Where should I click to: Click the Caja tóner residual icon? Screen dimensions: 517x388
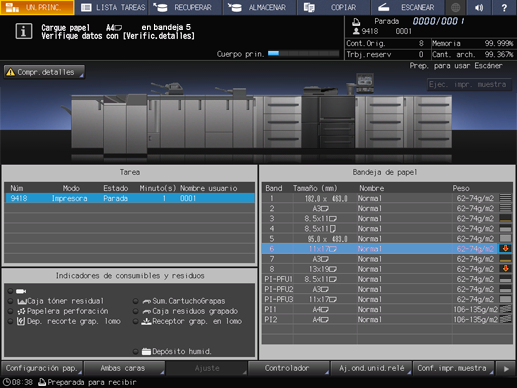tap(22, 301)
